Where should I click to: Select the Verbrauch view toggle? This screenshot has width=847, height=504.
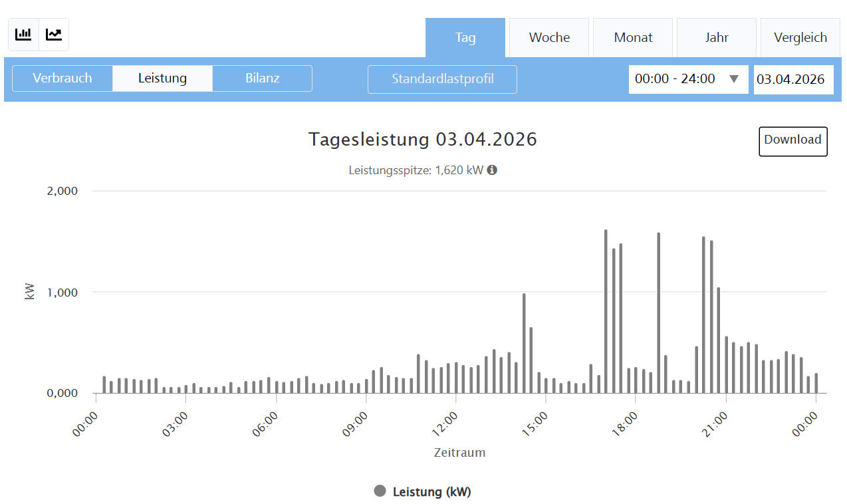point(62,78)
